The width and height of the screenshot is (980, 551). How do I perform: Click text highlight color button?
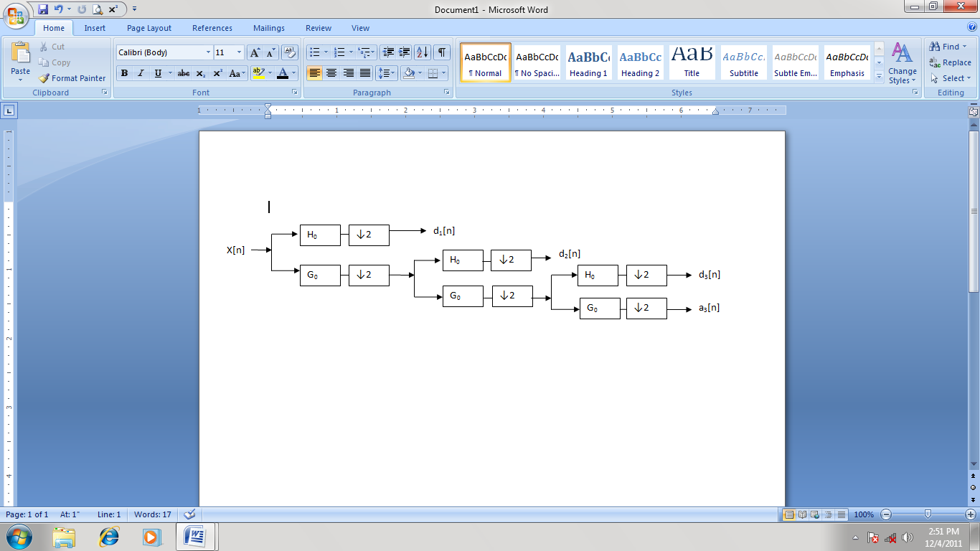coord(259,73)
